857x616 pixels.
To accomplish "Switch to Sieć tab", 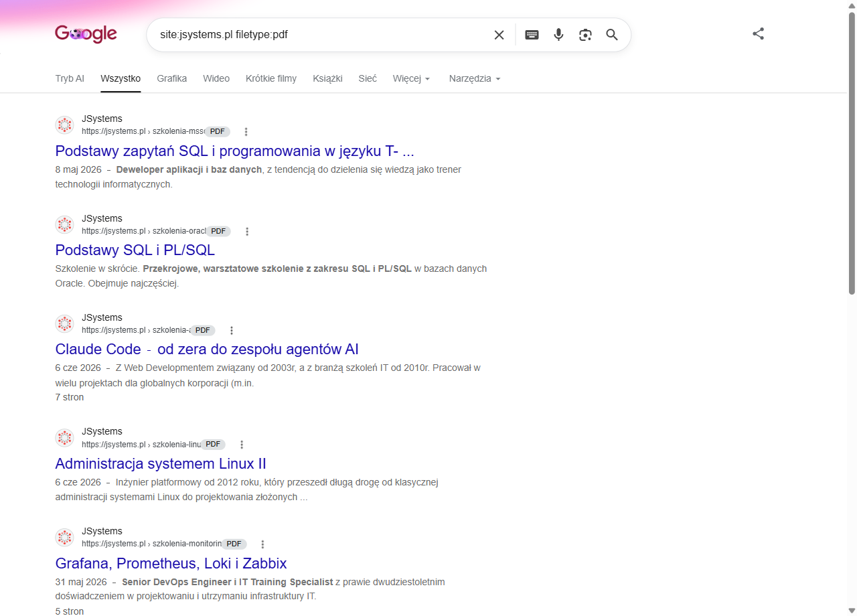I will (x=368, y=78).
